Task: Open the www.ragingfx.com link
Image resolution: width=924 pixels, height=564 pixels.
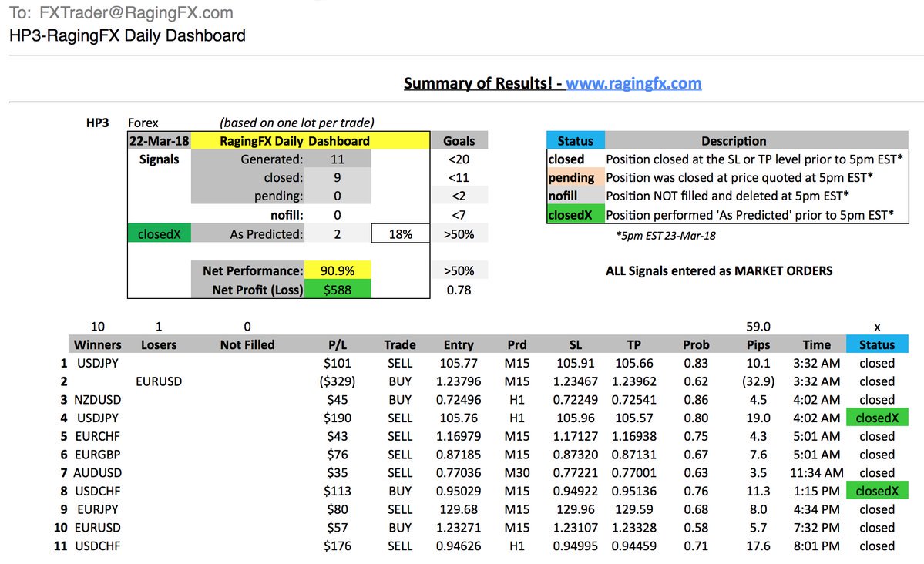Action: coord(633,83)
